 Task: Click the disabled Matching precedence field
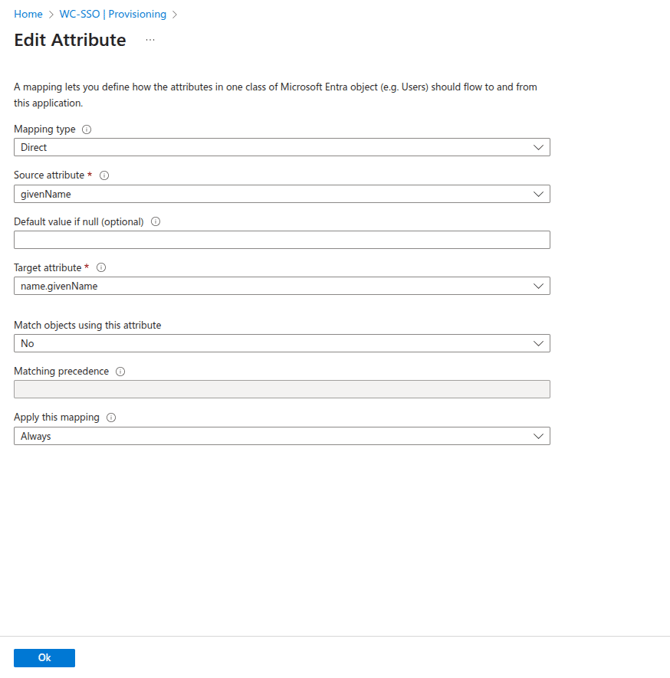pyautogui.click(x=281, y=390)
